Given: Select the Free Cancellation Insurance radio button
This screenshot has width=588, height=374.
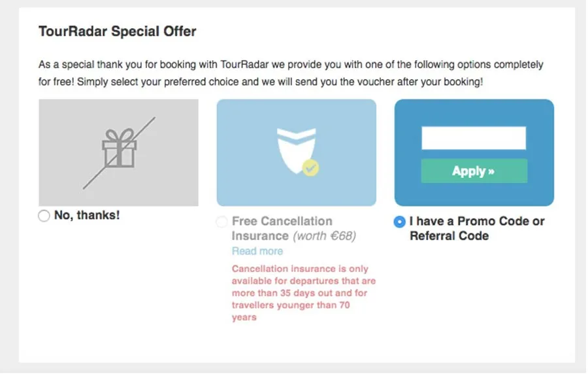Looking at the screenshot, I should tap(221, 222).
